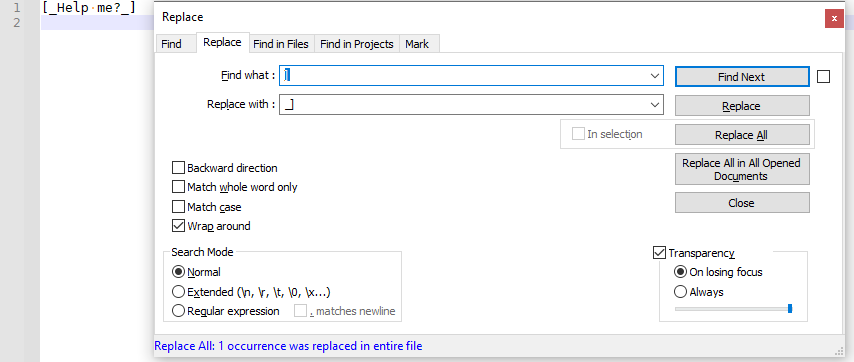
Task: Check Match whole word only
Action: 178,187
